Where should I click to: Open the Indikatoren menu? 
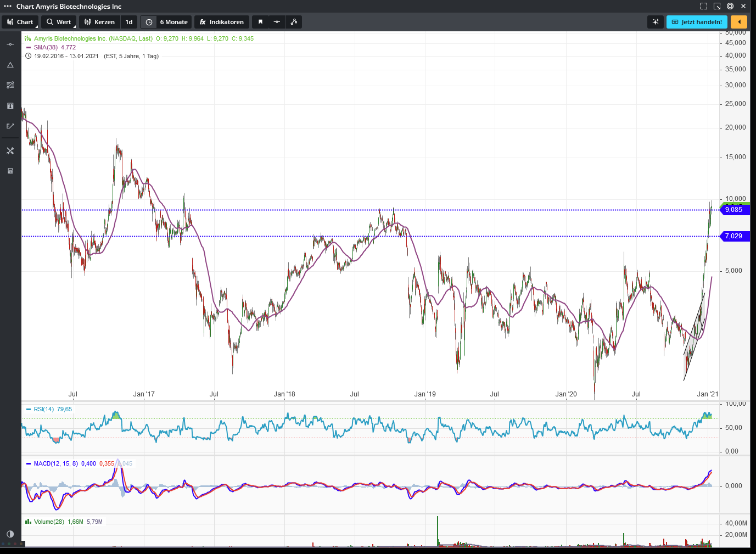222,22
